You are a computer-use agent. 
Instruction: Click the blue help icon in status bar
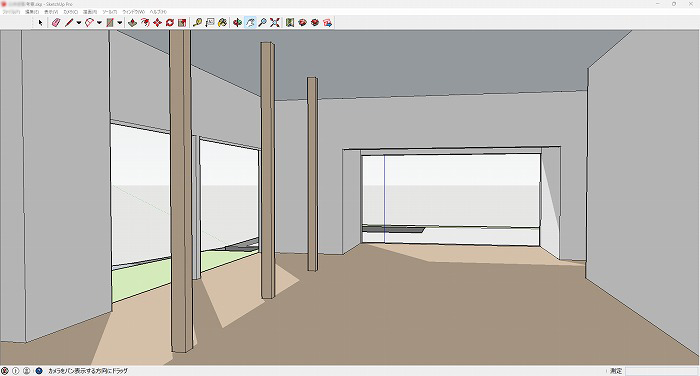pyautogui.click(x=39, y=371)
